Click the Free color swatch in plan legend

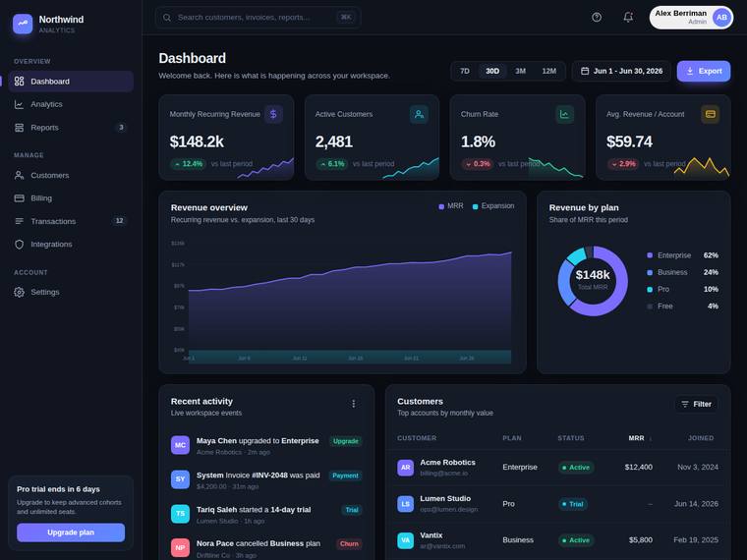[650, 307]
